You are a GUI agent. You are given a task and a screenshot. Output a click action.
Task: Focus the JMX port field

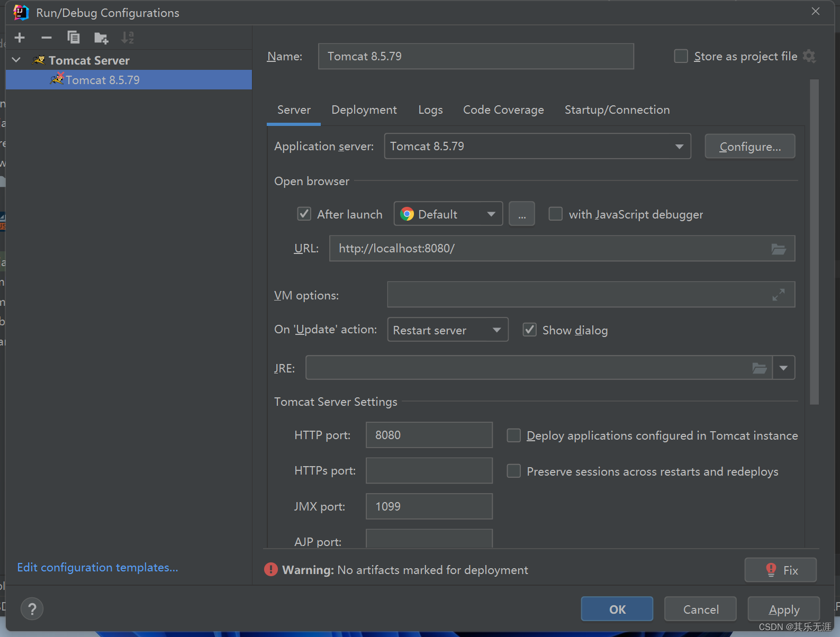429,506
